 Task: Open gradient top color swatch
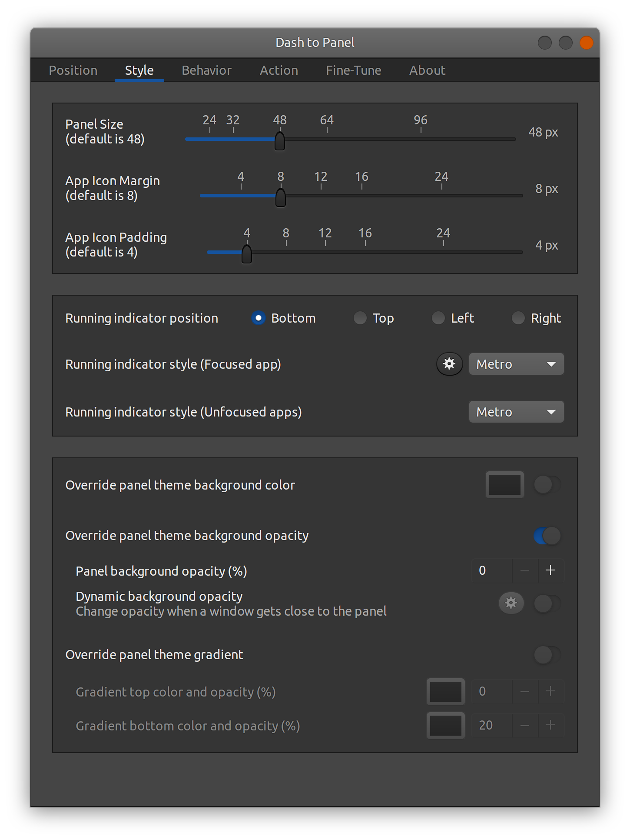point(446,691)
